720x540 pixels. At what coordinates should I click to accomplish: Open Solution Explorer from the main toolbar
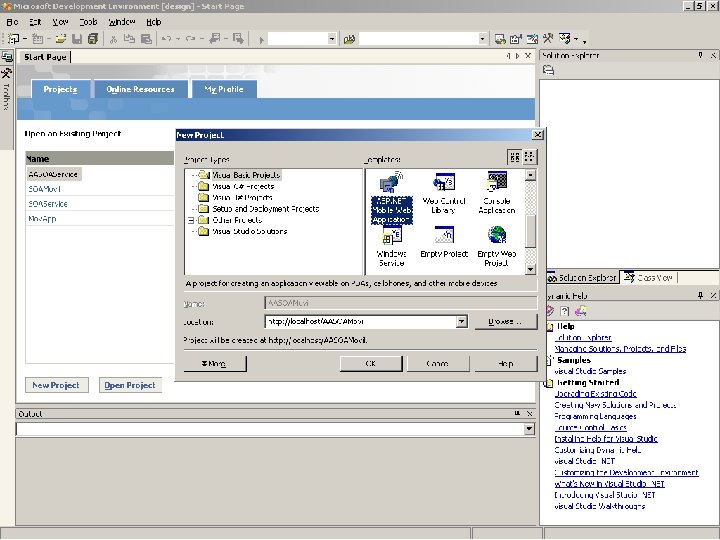pos(500,39)
